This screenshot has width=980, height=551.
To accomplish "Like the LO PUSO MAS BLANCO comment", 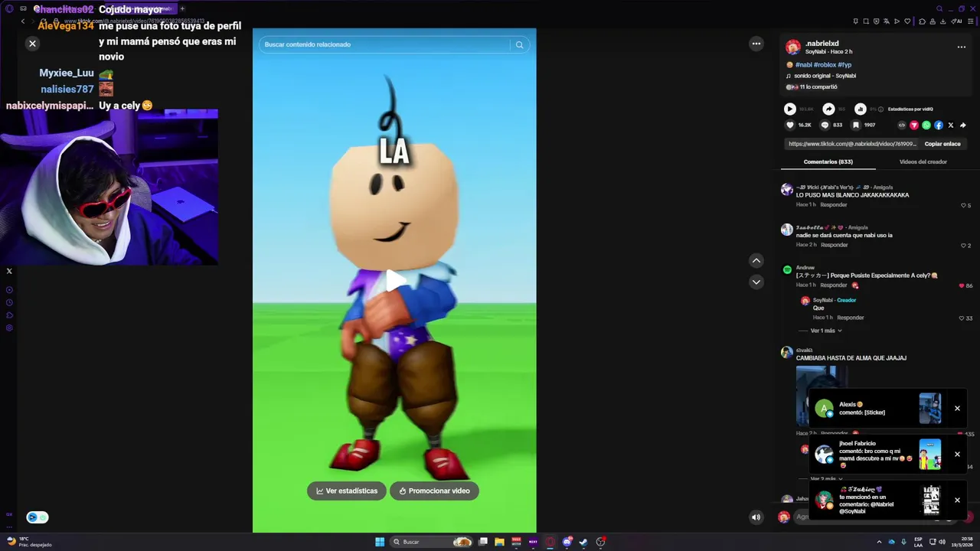I will coord(964,205).
